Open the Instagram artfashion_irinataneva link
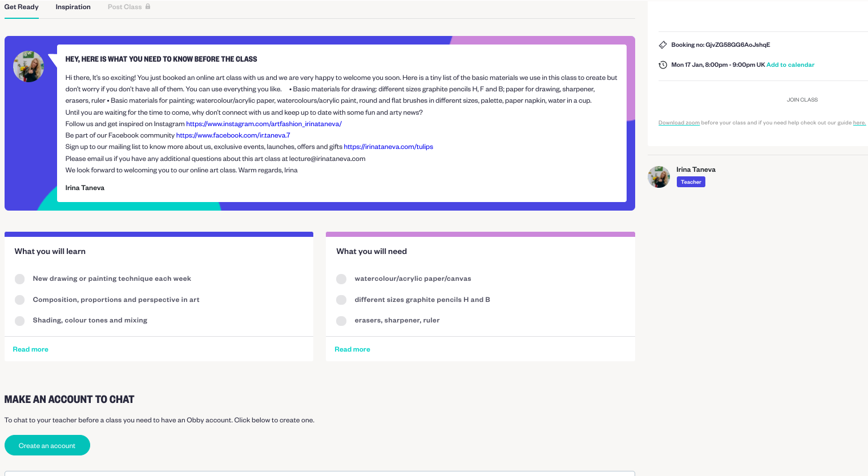 (x=264, y=124)
